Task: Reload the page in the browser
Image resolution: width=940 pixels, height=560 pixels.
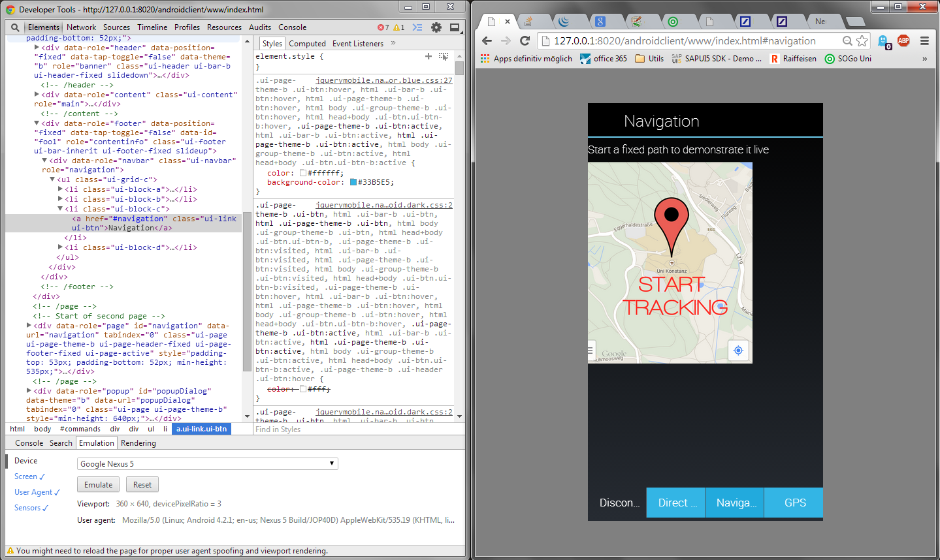Action: click(525, 40)
